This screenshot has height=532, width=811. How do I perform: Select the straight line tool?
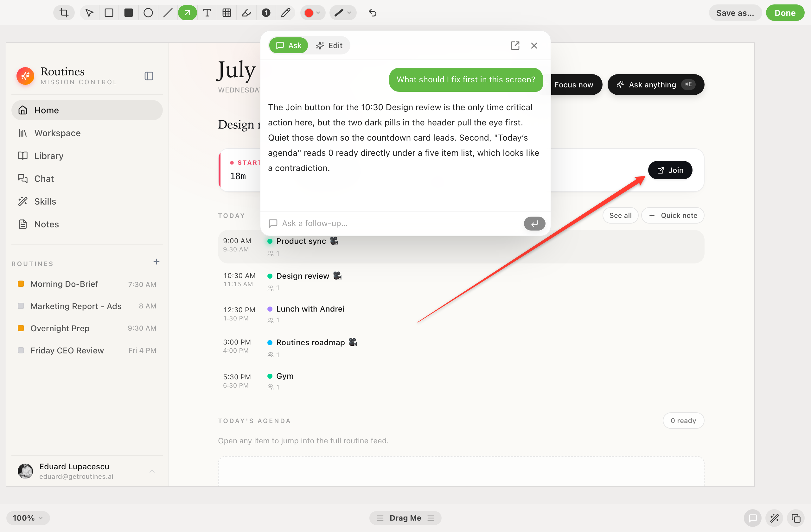[168, 13]
